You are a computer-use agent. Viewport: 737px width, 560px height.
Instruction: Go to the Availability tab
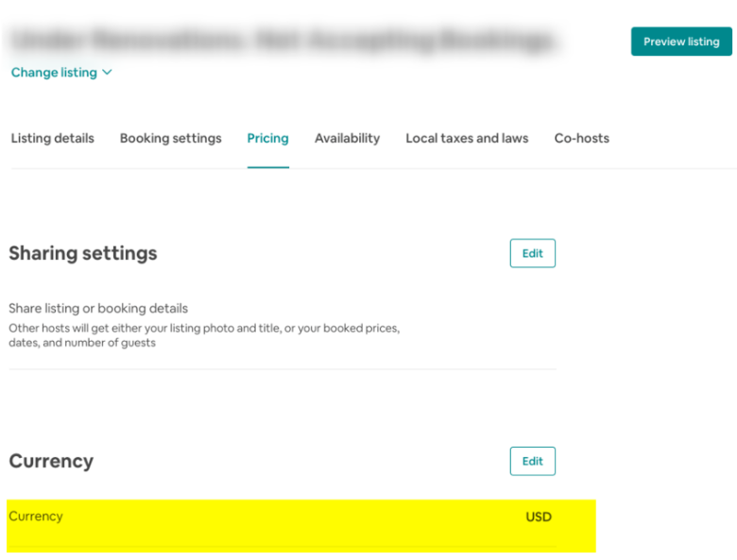pyautogui.click(x=347, y=138)
